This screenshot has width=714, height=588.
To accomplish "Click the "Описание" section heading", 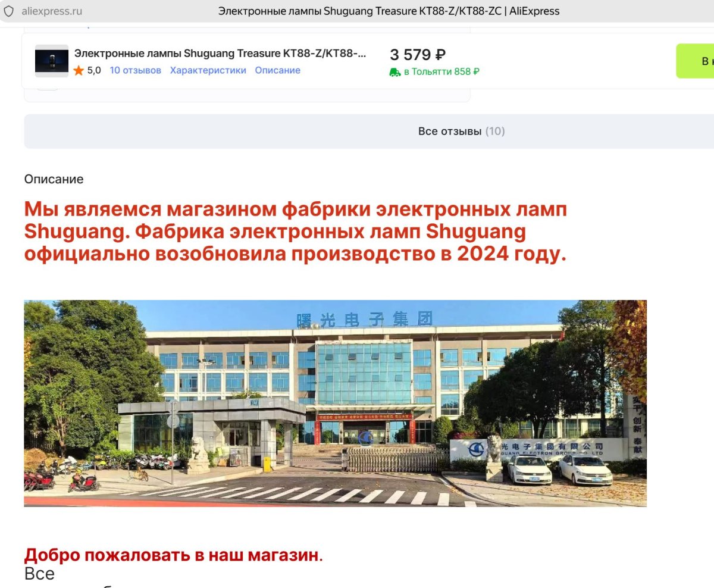I will 54,179.
